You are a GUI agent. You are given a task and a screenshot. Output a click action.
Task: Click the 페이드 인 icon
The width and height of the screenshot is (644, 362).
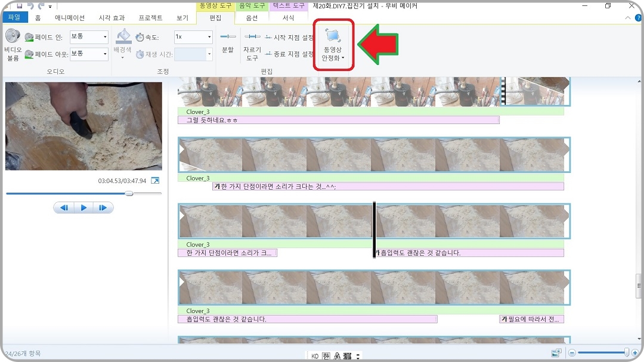29,38
